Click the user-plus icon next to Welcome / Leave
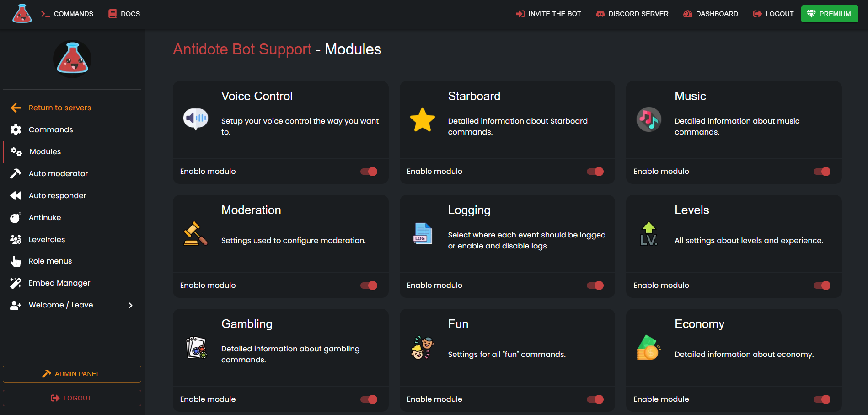The height and width of the screenshot is (415, 868). point(16,305)
